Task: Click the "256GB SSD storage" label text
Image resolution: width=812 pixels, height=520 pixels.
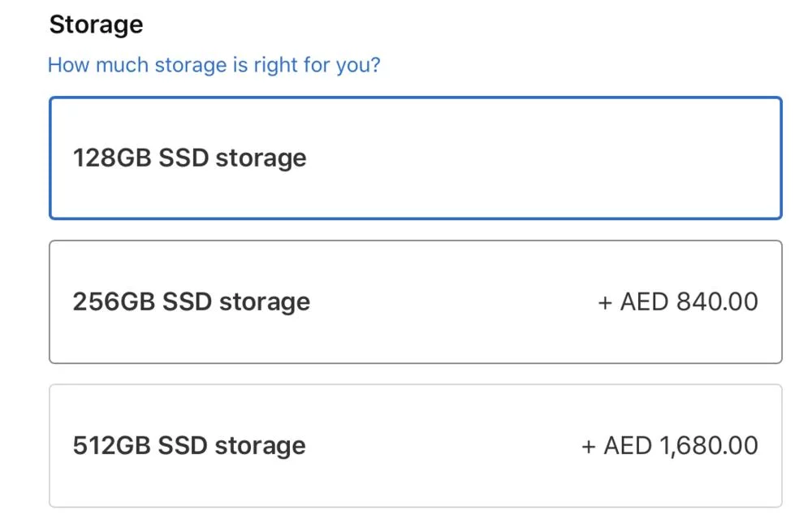Action: (x=192, y=302)
